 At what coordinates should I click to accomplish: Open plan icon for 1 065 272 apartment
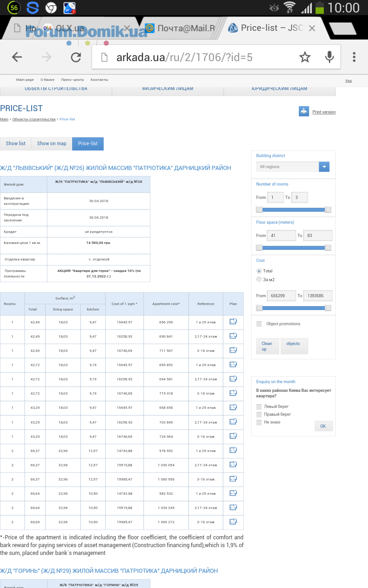pyautogui.click(x=233, y=521)
